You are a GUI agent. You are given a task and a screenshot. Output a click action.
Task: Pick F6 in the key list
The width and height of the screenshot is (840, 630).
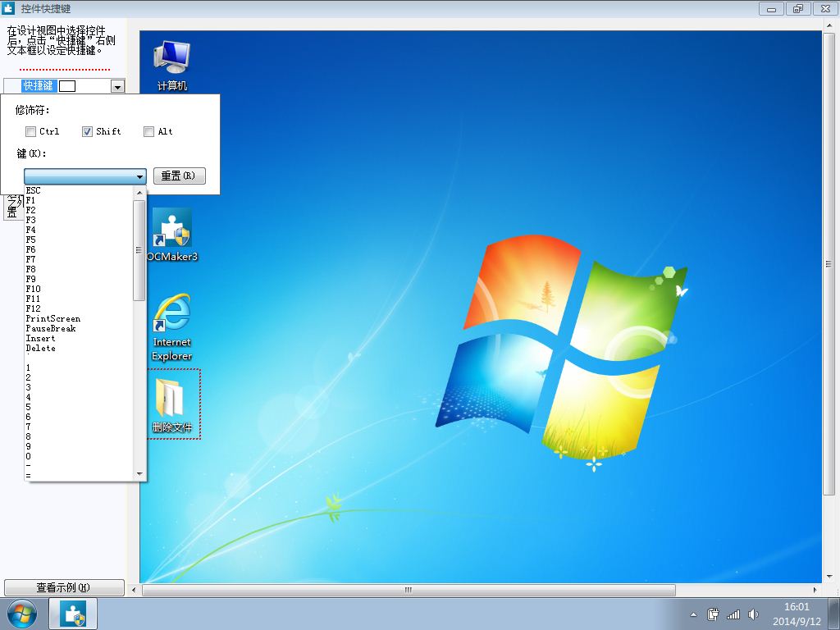(78, 249)
